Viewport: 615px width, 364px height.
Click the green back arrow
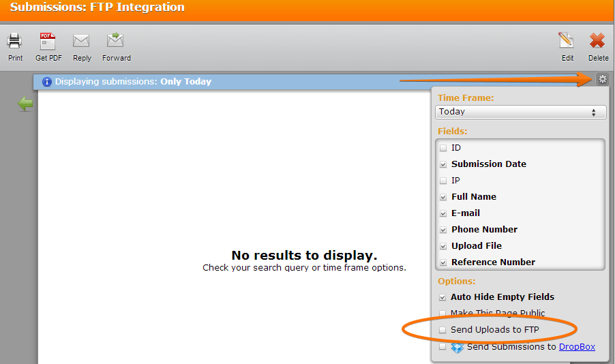pos(25,104)
